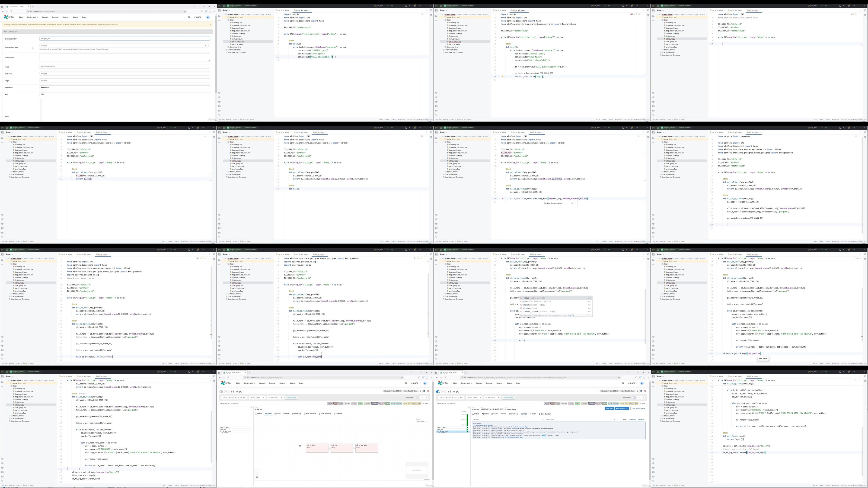Enable Auto-refresh on the Graph page
The height and width of the screenshot is (488, 868).
coord(417,397)
